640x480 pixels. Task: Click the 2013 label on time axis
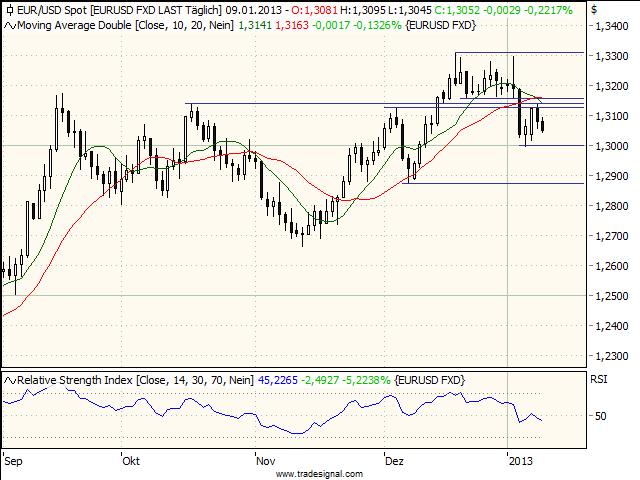point(520,462)
